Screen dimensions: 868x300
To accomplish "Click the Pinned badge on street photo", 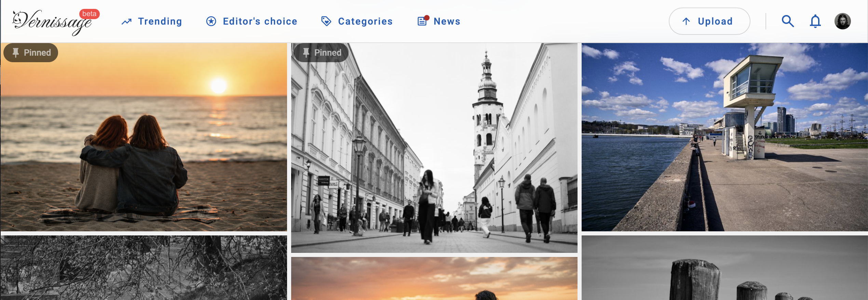I will (321, 53).
